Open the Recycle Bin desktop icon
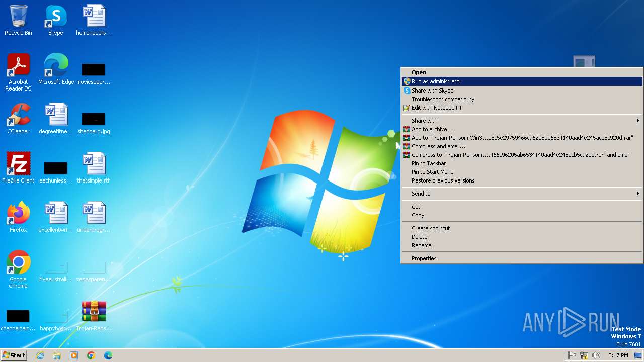 pos(18,20)
